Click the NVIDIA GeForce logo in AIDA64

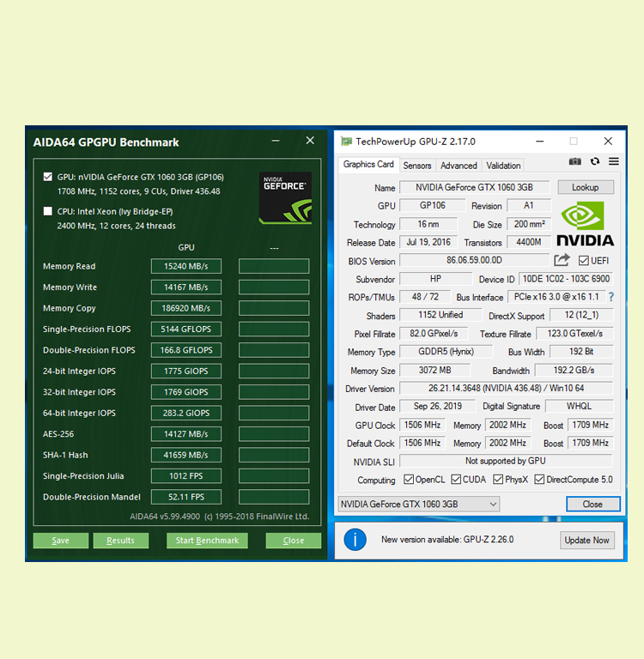point(285,197)
